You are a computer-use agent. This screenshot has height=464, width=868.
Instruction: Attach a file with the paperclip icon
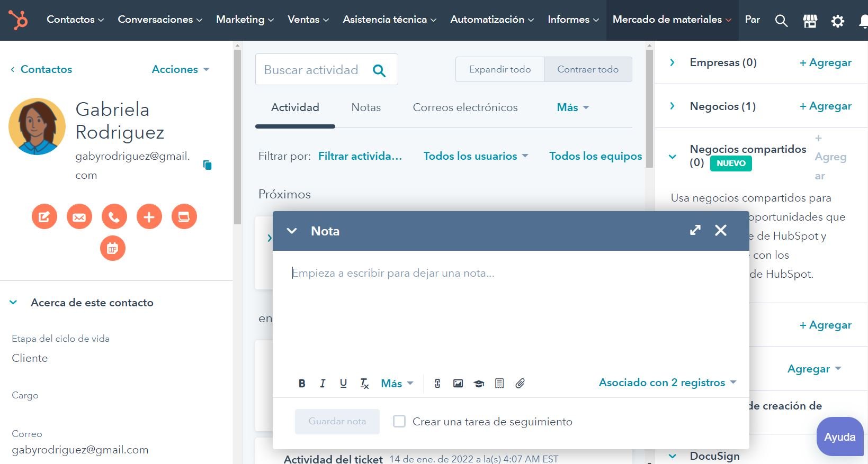(520, 384)
